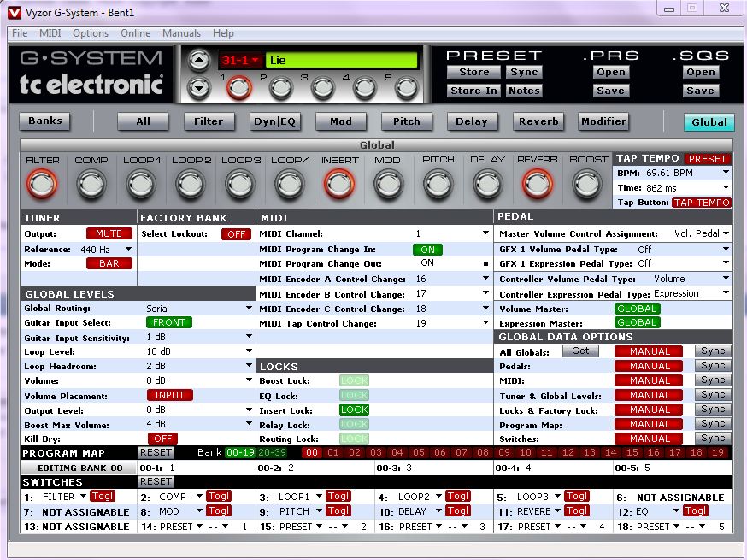Select preset slot 3 knob
Viewport: 747px width, 560px height.
[322, 88]
